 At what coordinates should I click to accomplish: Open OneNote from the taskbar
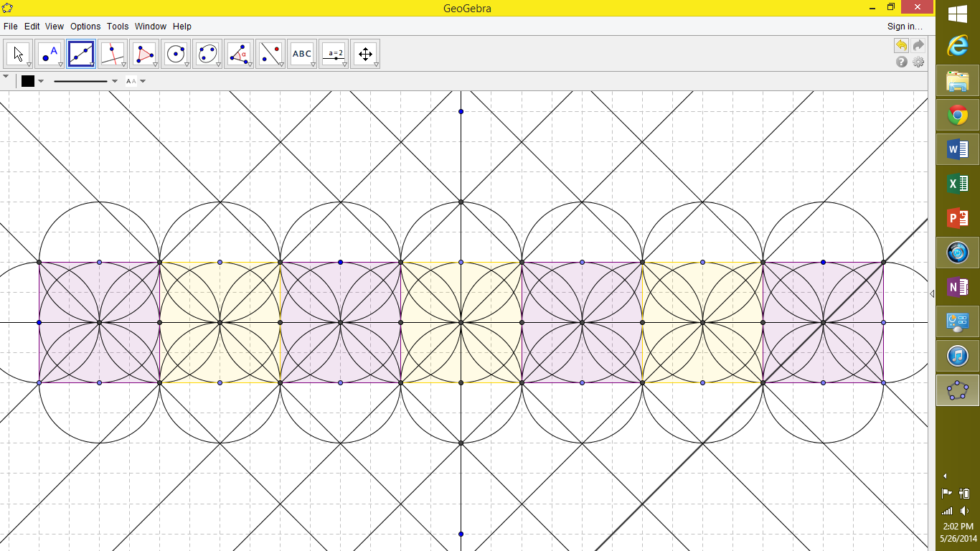click(958, 287)
